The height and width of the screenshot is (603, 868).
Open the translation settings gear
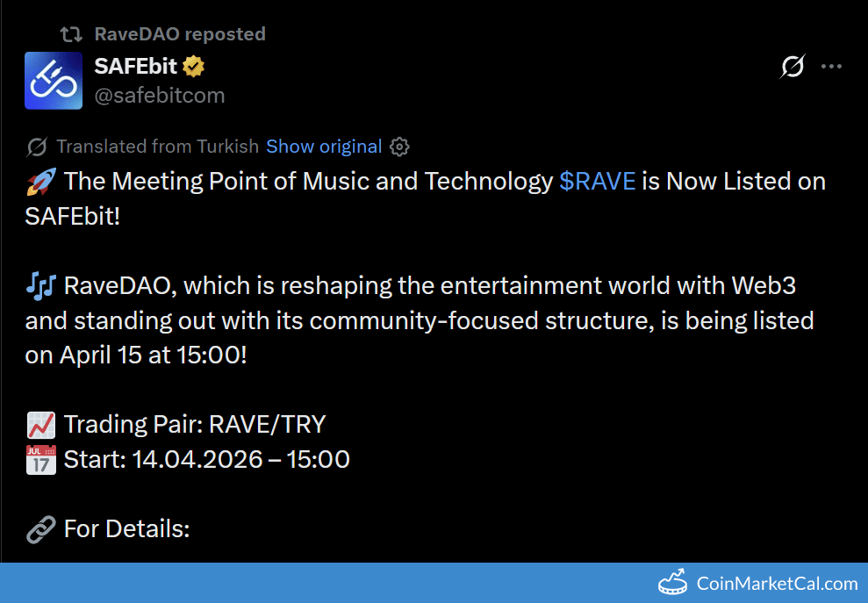coord(399,147)
